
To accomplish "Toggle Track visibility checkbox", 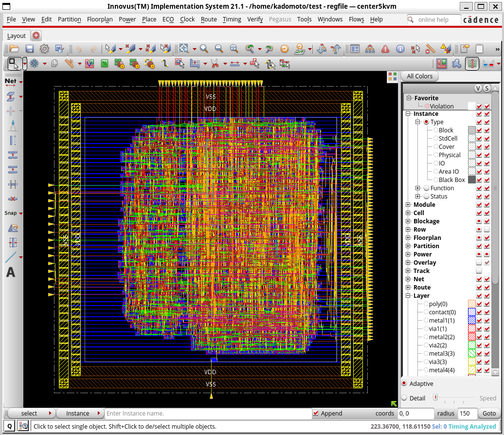I will 479,271.
